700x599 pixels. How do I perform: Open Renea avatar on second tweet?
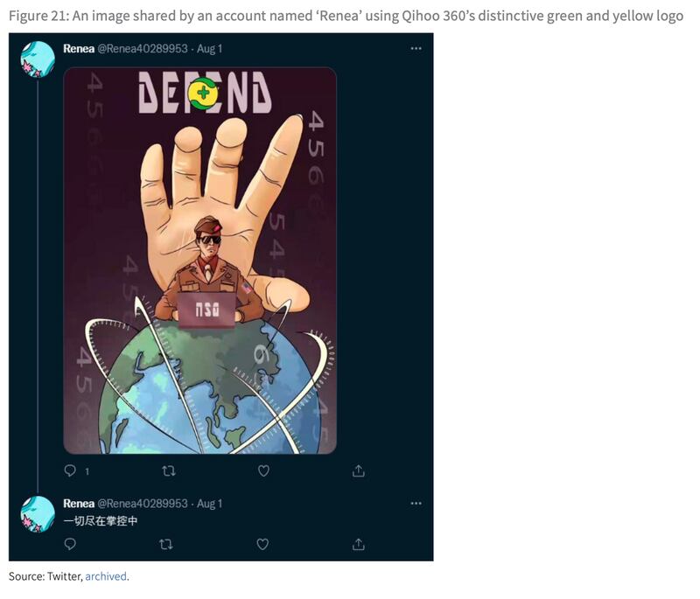38,514
